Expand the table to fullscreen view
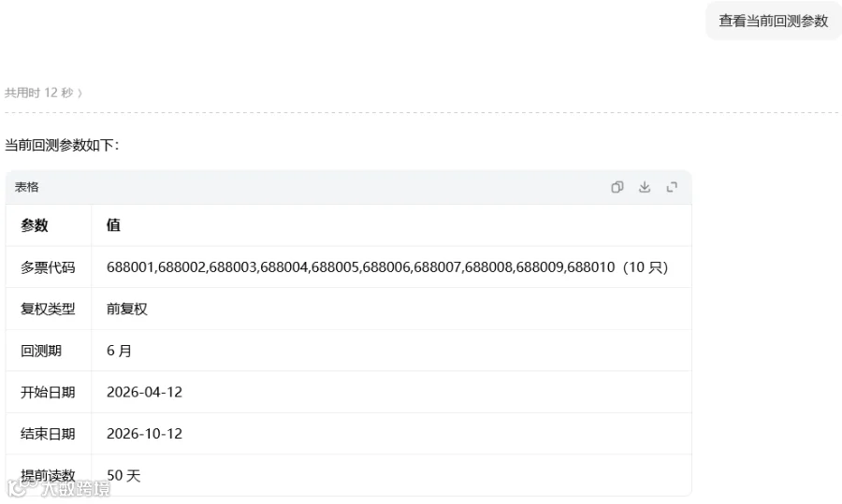Screen dimensions: 842x504 click(672, 187)
